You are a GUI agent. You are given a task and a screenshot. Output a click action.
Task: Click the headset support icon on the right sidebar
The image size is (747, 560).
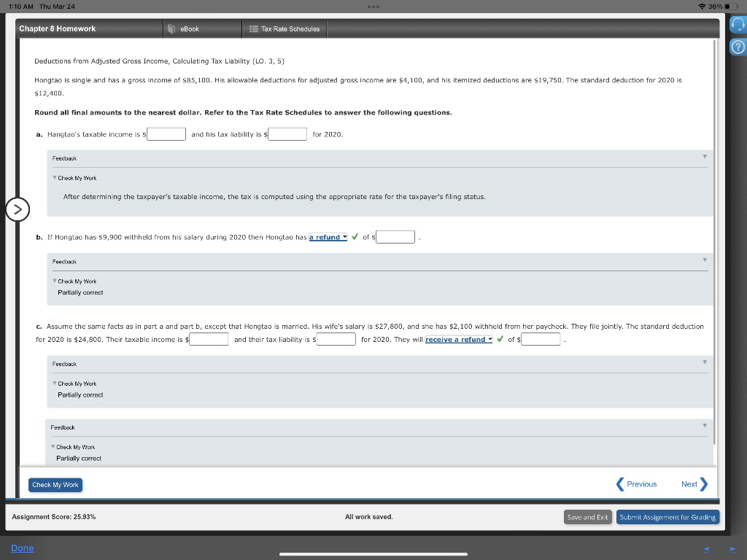tap(737, 25)
